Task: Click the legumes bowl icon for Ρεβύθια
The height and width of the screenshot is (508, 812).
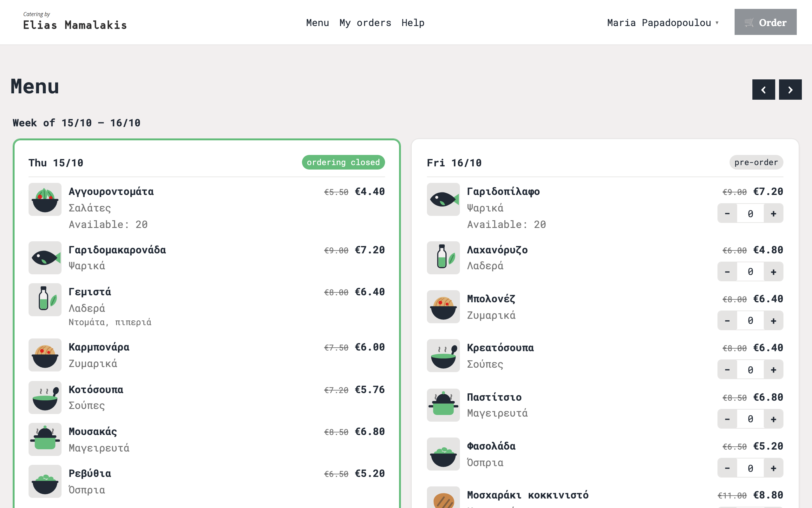Action: (45, 481)
